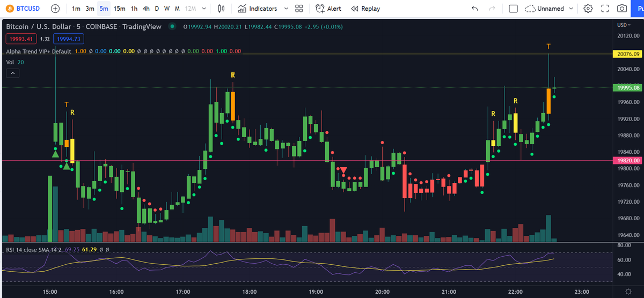Redo the last chart action
The height and width of the screenshot is (298, 644).
pyautogui.click(x=492, y=9)
